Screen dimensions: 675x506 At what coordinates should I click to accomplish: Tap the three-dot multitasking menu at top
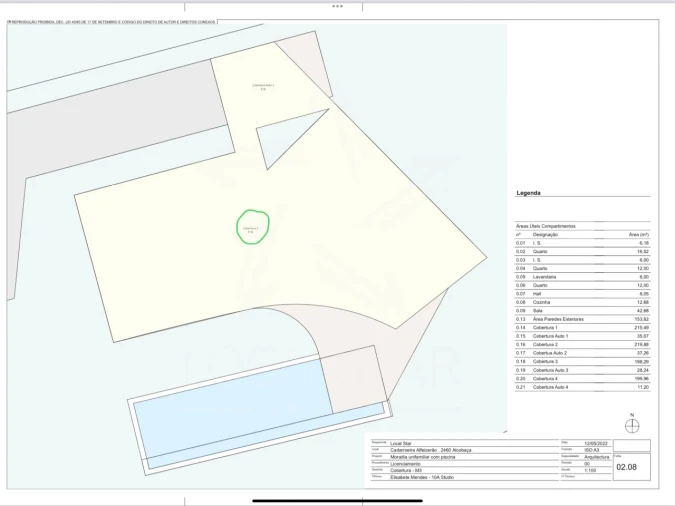[x=337, y=5]
